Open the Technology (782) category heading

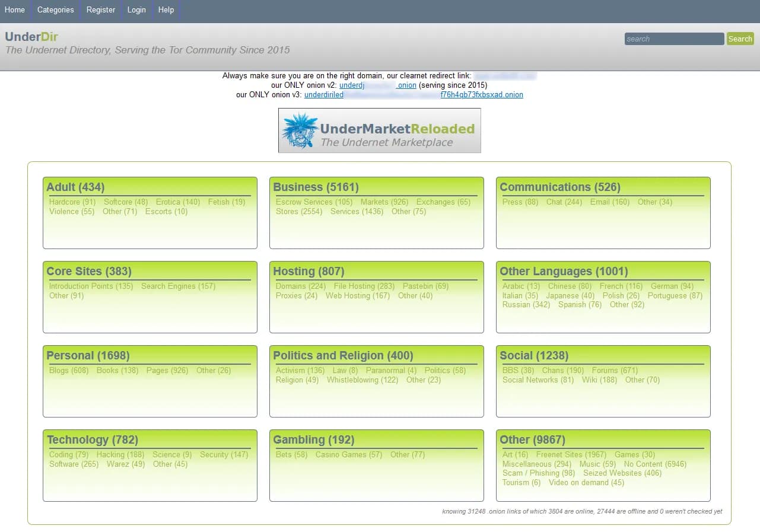(92, 440)
